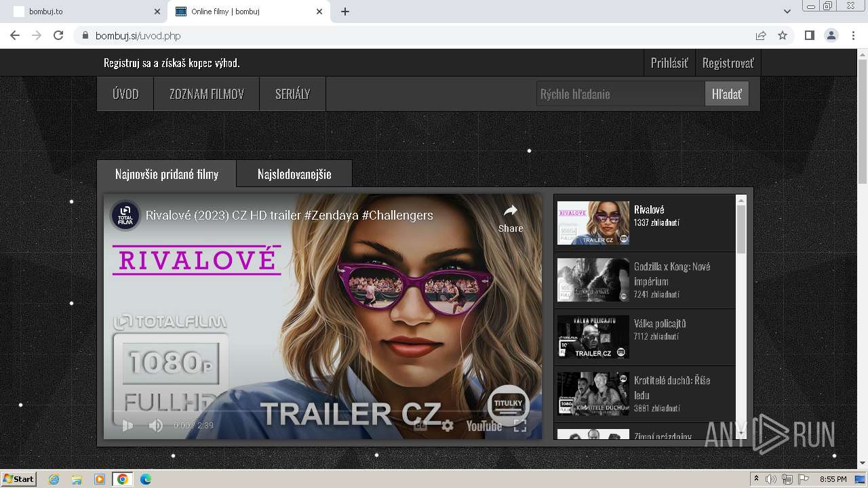Screen dimensions: 868x488
Task: Toggle subtitles in the video player
Action: 420,426
